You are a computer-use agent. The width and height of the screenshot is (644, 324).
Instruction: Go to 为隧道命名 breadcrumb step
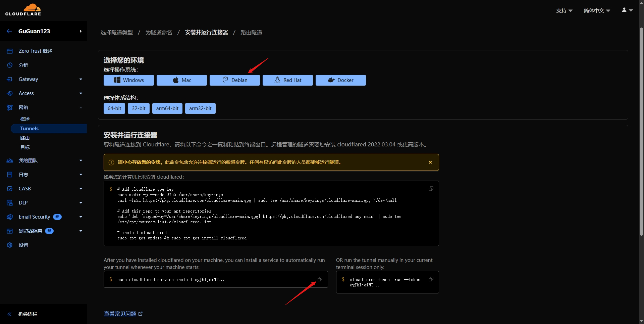pos(159,33)
